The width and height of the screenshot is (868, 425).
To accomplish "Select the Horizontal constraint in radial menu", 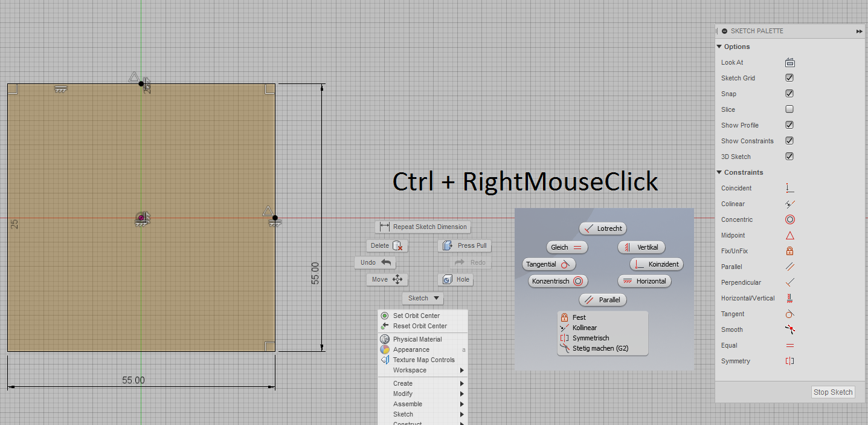I will click(645, 281).
